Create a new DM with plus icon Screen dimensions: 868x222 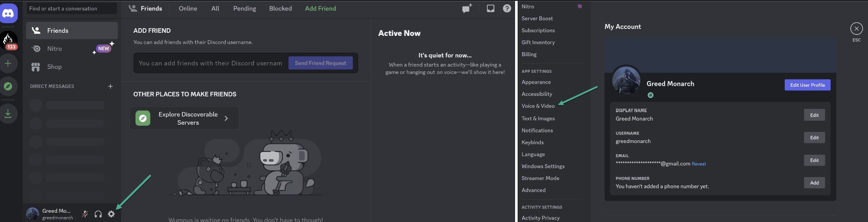tap(110, 86)
